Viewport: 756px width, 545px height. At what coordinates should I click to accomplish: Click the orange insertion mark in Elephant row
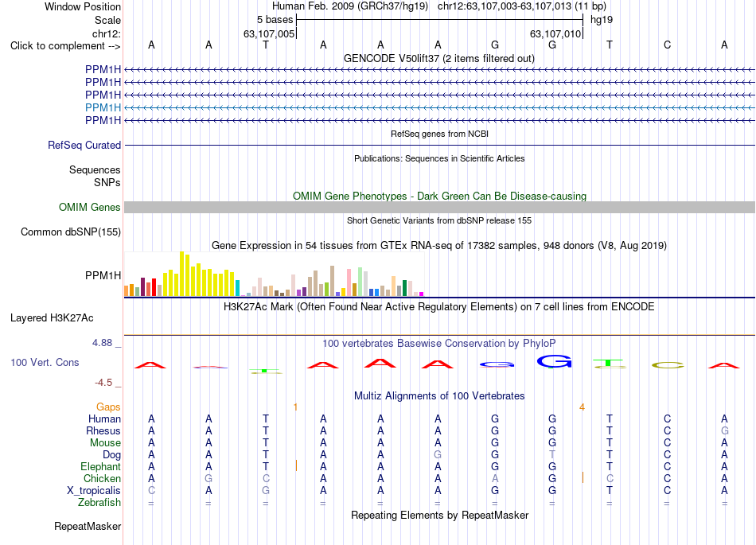tap(296, 465)
